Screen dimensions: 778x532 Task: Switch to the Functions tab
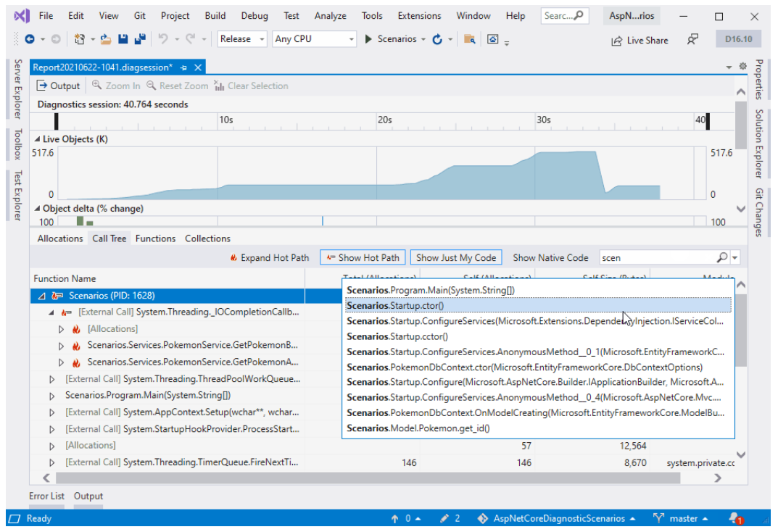(x=155, y=238)
